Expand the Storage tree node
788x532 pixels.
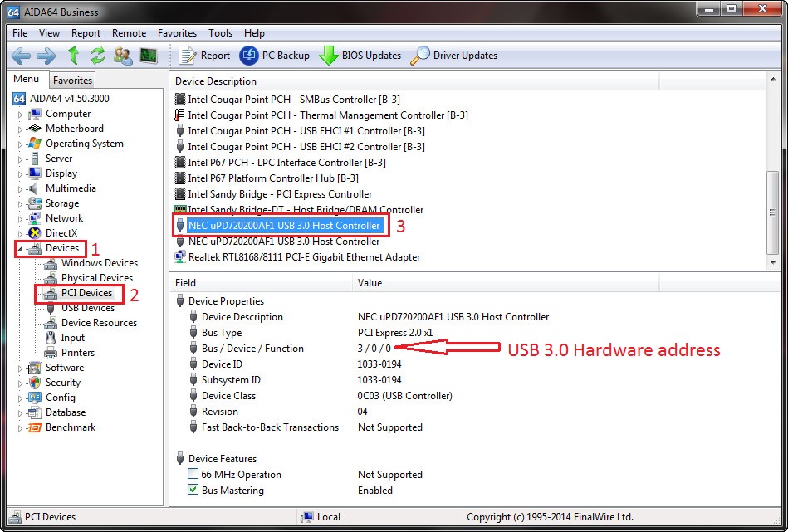pos(20,204)
